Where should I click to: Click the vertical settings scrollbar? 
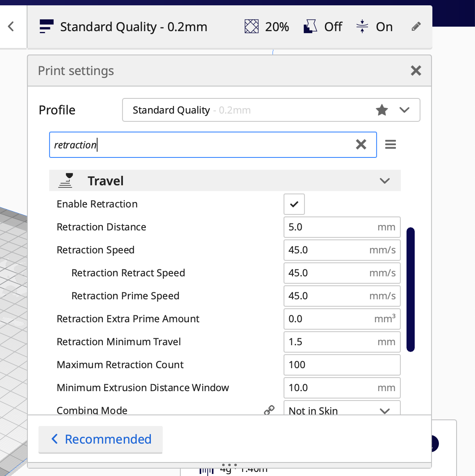tap(410, 289)
